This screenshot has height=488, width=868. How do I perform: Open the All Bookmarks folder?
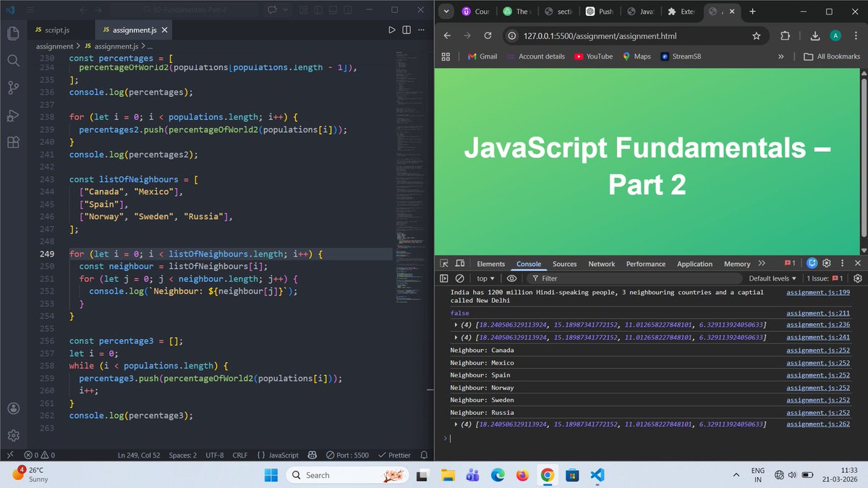(x=832, y=56)
